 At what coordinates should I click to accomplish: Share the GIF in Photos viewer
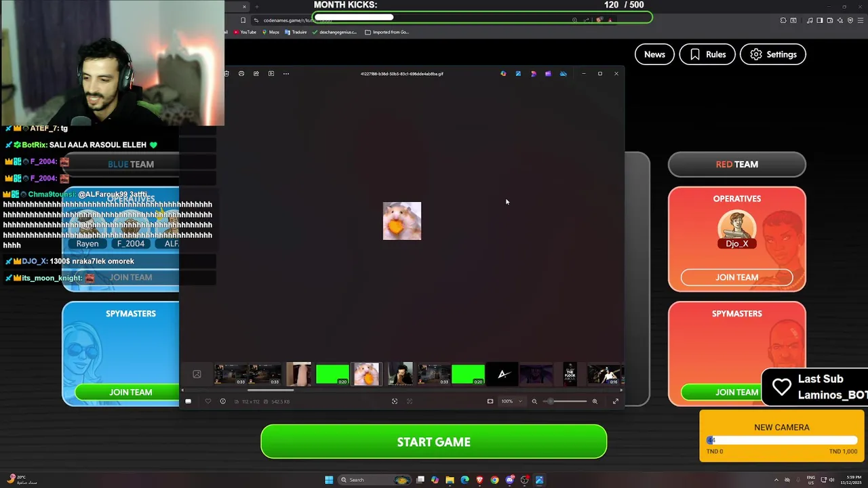tap(256, 73)
